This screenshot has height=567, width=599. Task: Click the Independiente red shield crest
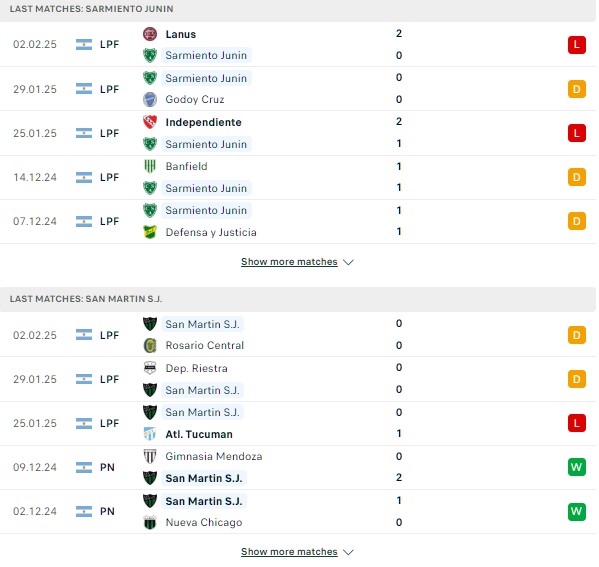pos(150,122)
